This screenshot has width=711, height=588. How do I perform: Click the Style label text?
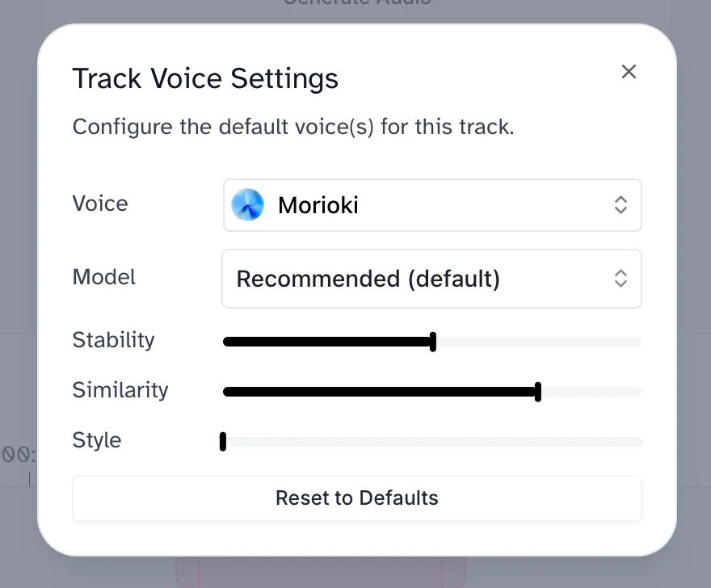[x=97, y=440]
